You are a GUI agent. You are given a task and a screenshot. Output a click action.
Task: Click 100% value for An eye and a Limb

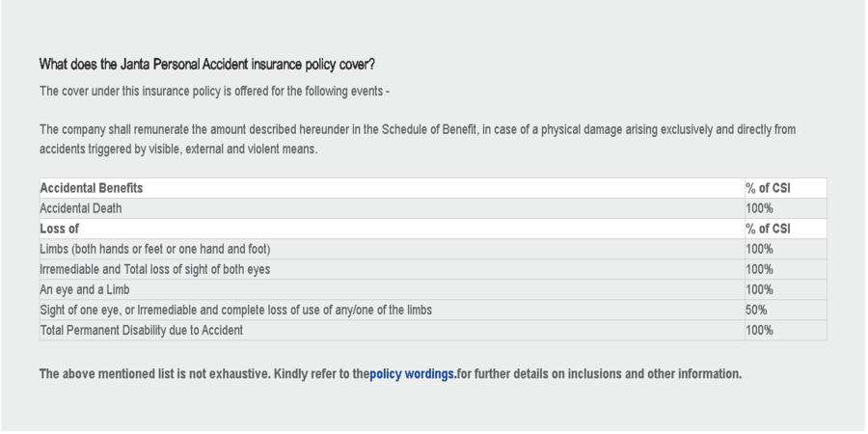coord(760,289)
